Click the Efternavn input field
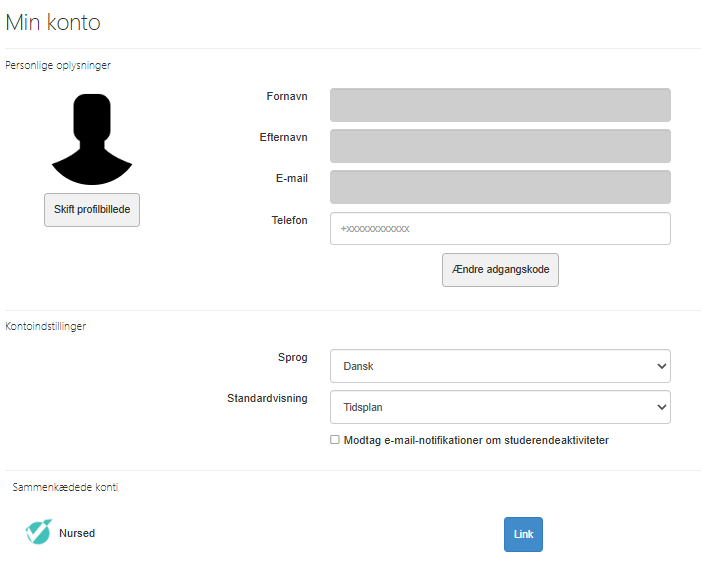Image resolution: width=702 pixels, height=566 pixels. (x=500, y=146)
